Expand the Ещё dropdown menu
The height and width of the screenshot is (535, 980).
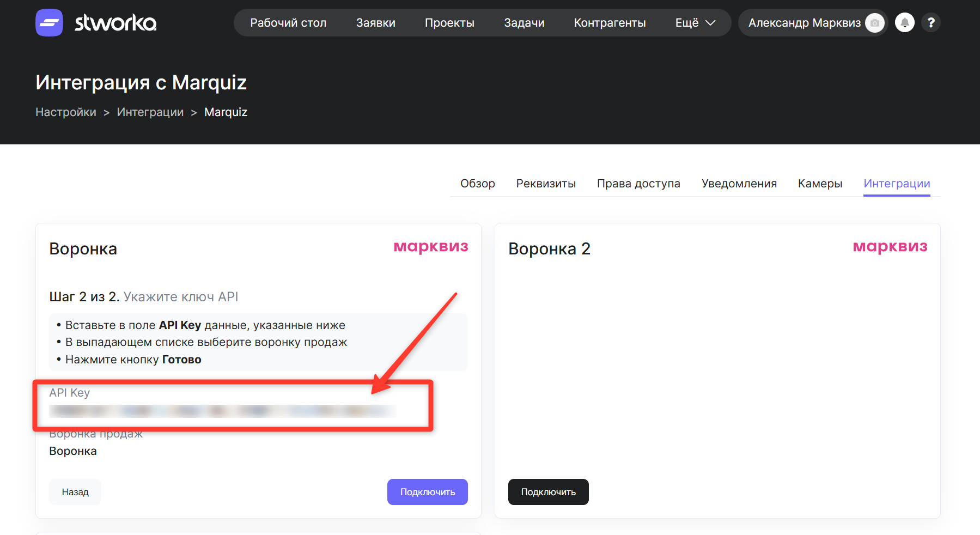click(x=695, y=23)
